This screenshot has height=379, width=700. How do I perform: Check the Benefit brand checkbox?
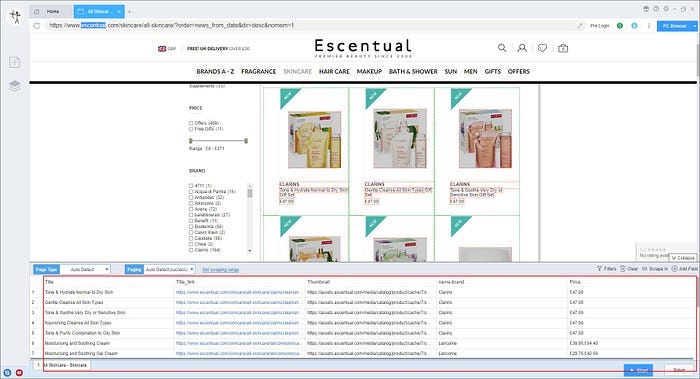(x=191, y=221)
